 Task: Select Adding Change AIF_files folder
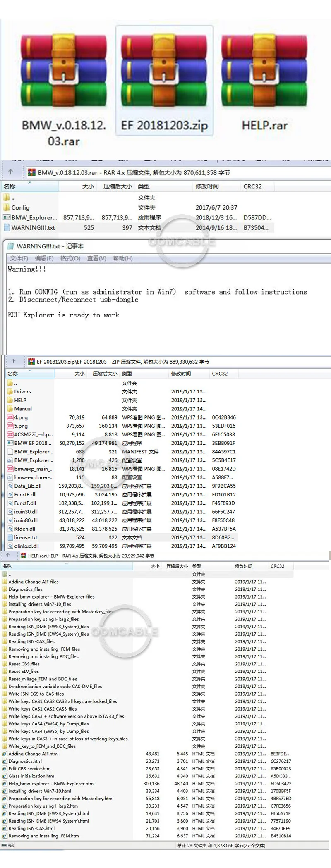34,582
